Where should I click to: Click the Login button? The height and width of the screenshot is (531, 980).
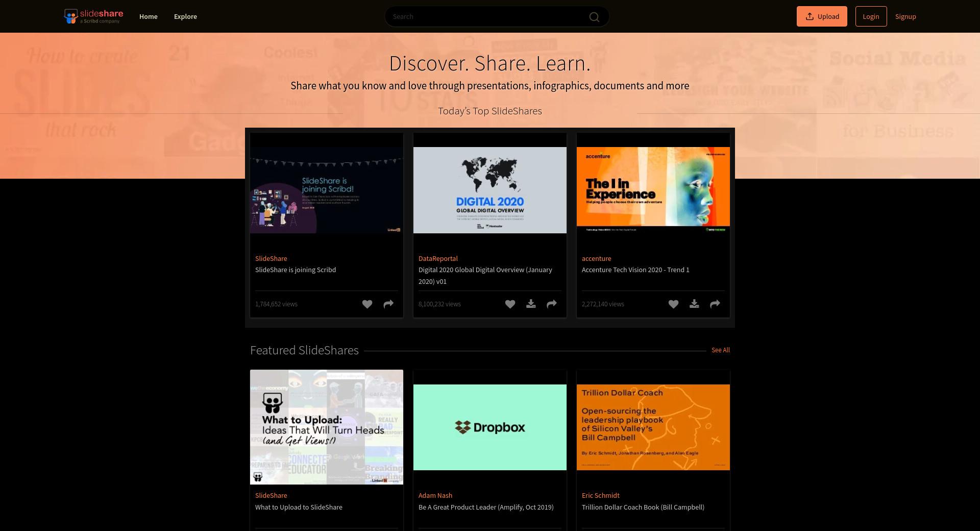(871, 16)
